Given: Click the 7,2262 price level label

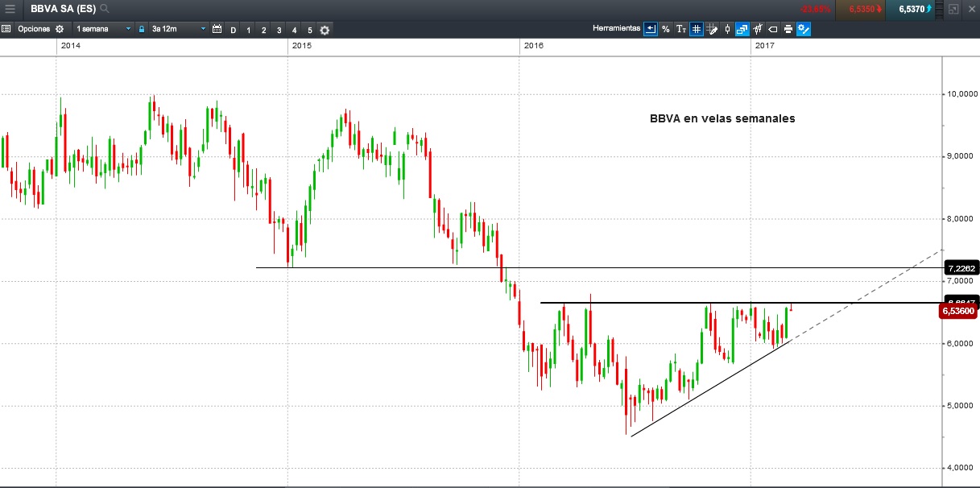Looking at the screenshot, I should point(962,268).
